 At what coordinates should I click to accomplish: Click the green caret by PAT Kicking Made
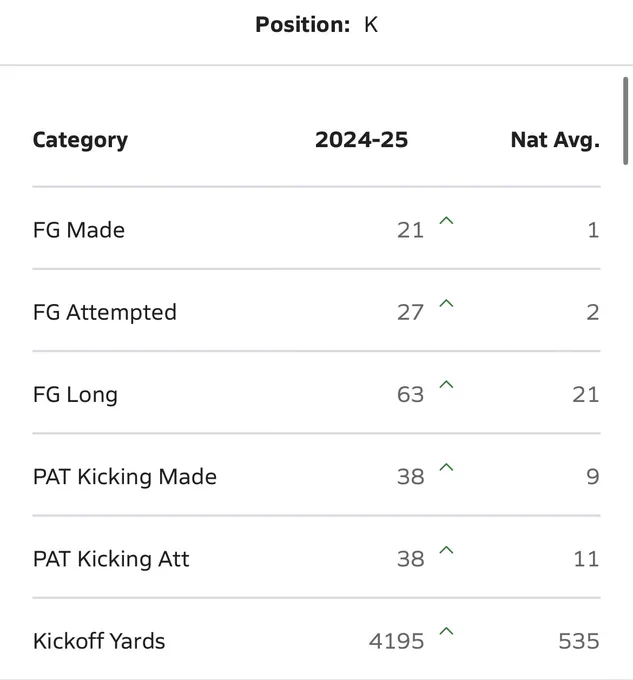[446, 467]
